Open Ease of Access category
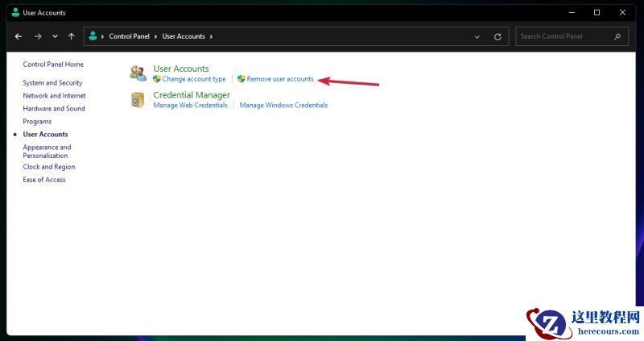This screenshot has height=341, width=644. tap(44, 180)
